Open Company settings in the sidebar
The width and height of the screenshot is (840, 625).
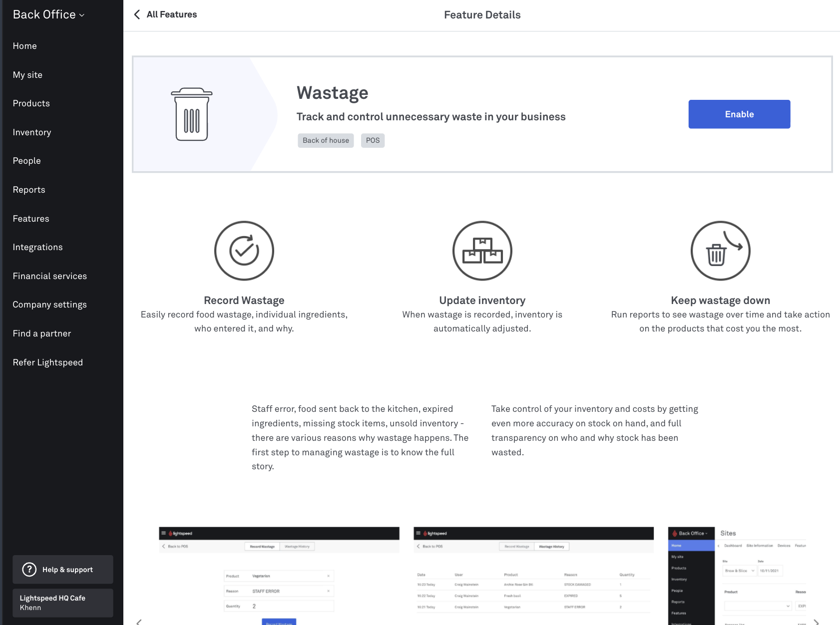(50, 305)
